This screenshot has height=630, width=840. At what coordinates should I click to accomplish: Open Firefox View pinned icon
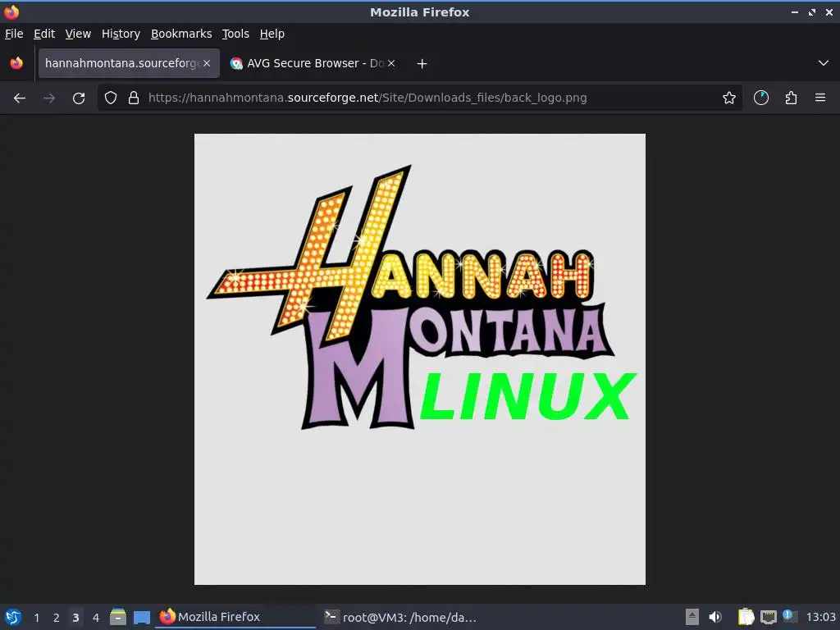[x=16, y=63]
